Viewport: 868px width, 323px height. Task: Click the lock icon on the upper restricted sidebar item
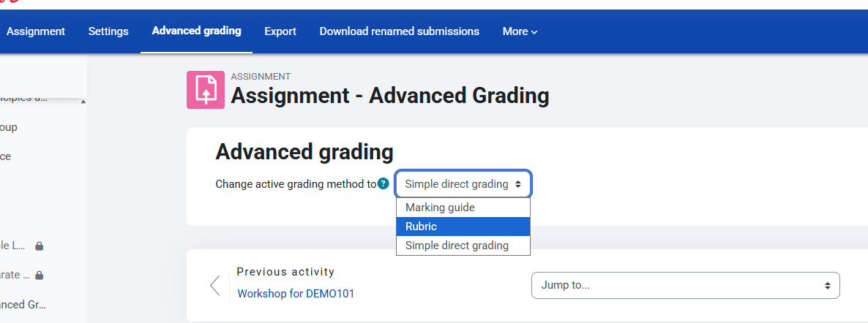tap(40, 246)
